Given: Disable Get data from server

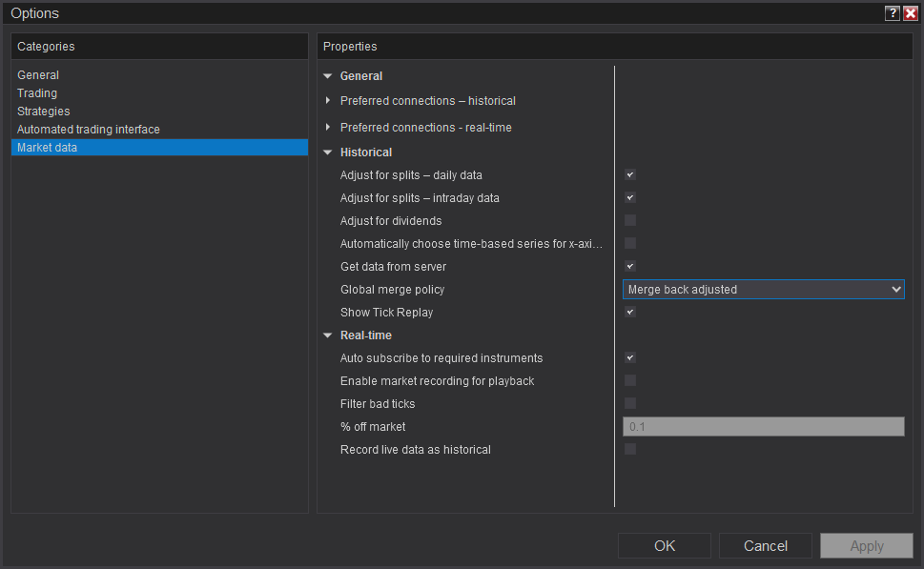Looking at the screenshot, I should tap(630, 267).
